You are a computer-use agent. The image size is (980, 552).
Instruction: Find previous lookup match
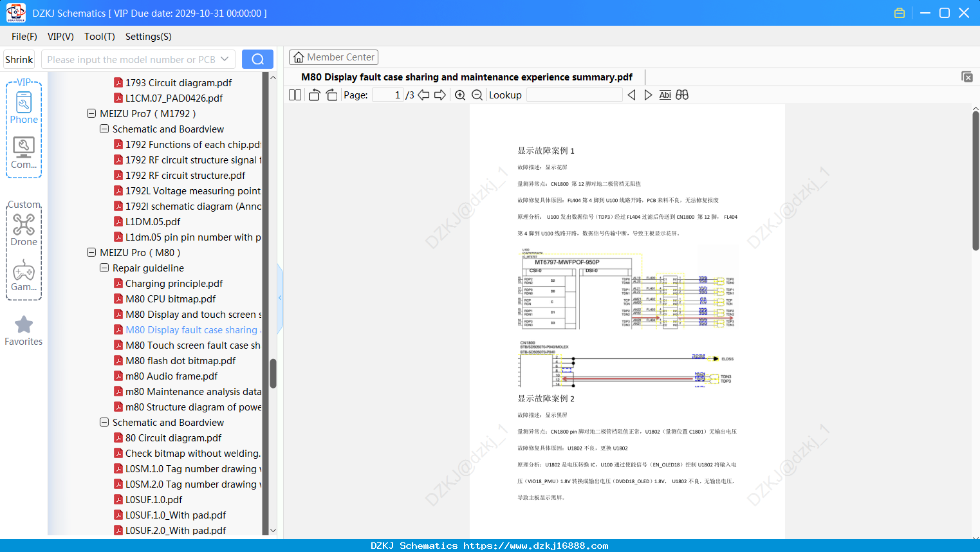[x=631, y=95]
